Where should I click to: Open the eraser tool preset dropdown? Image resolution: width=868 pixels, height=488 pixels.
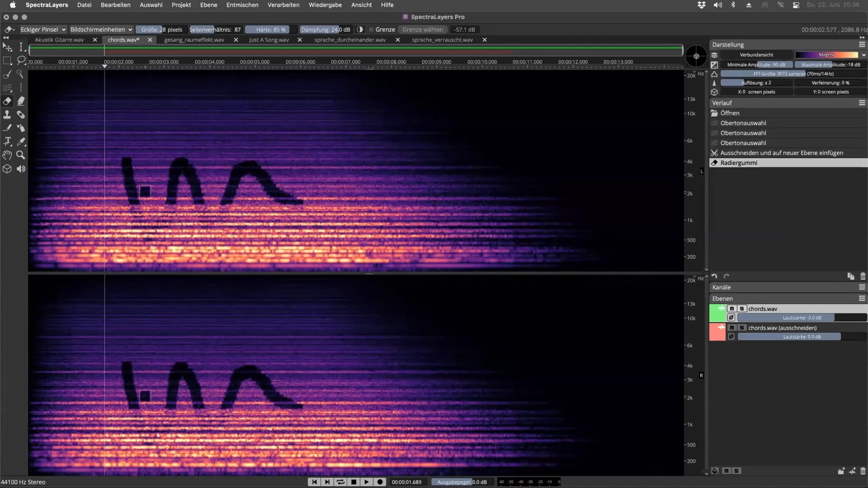pyautogui.click(x=9, y=29)
